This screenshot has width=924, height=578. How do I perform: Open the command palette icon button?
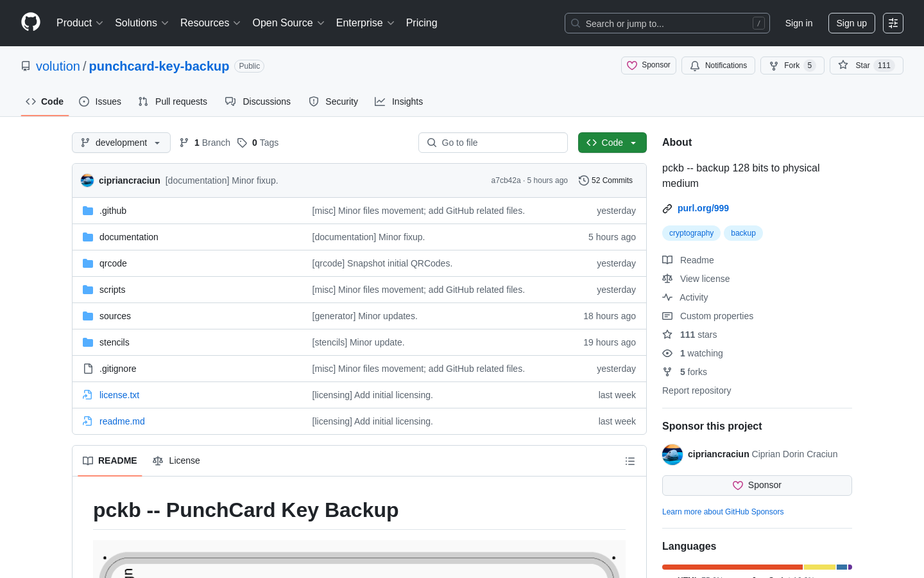point(893,23)
